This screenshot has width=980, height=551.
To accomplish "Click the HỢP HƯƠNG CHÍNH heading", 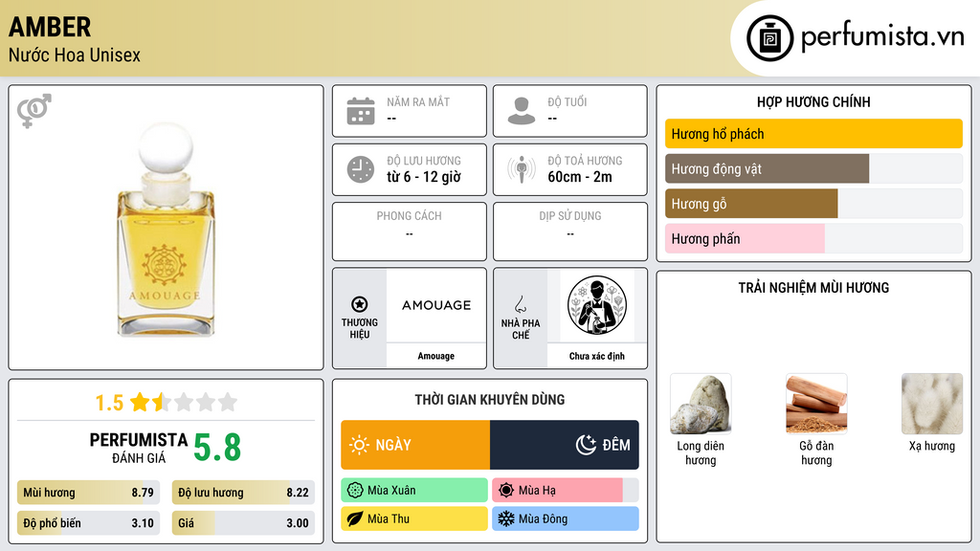I will tap(813, 101).
